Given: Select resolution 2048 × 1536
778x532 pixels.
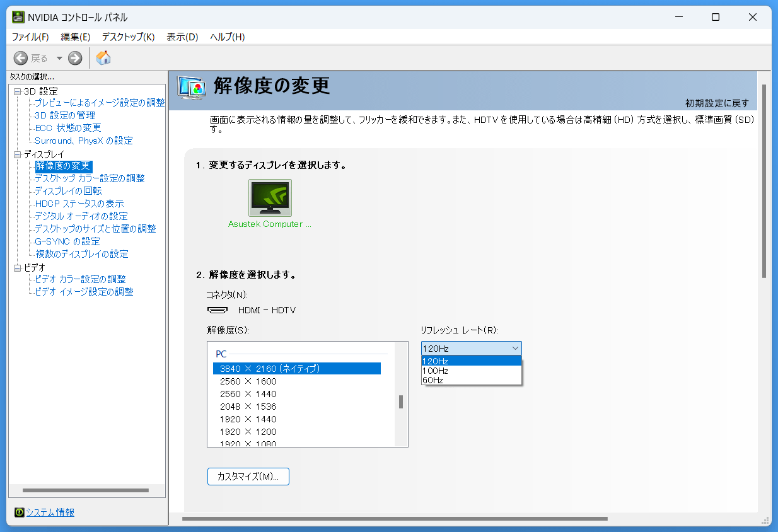Looking at the screenshot, I should click(297, 407).
